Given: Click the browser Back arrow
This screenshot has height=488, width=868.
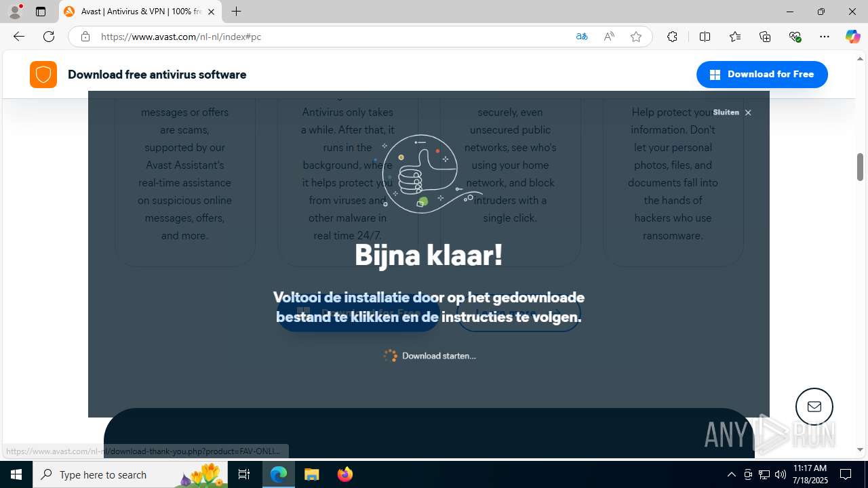Looking at the screenshot, I should tap(19, 37).
